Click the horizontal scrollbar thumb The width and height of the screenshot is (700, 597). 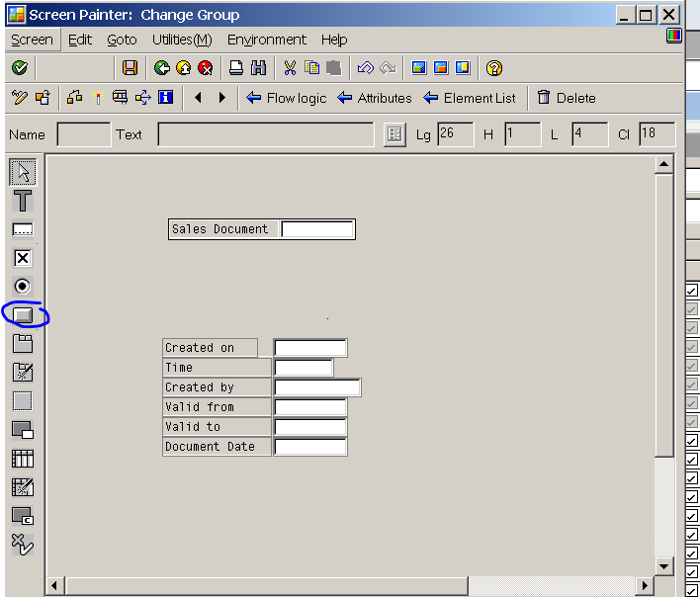pyautogui.click(x=267, y=585)
